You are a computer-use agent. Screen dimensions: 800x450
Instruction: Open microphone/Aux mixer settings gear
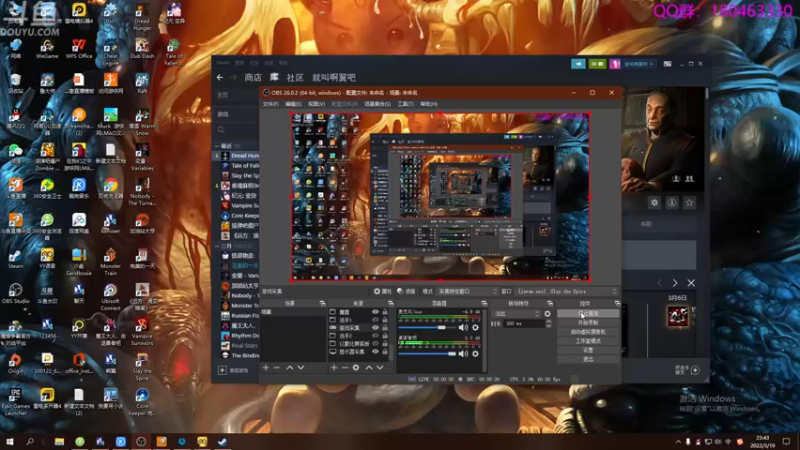(476, 328)
